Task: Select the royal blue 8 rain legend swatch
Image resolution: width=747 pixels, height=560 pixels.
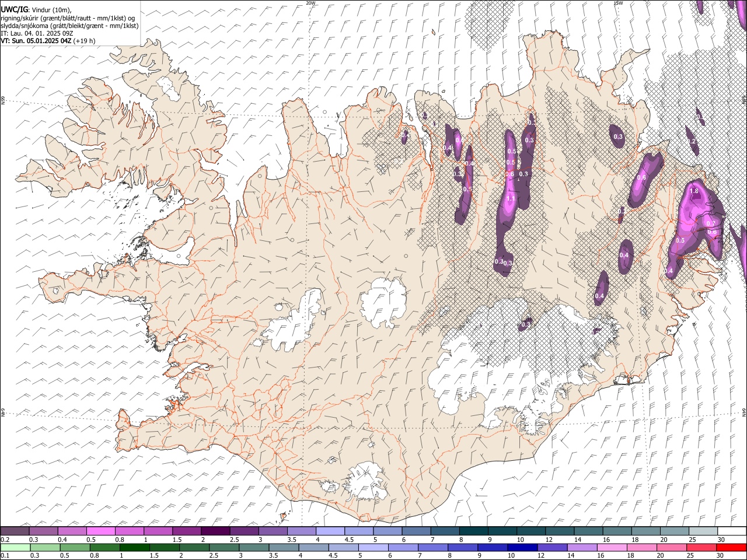Action: click(463, 547)
